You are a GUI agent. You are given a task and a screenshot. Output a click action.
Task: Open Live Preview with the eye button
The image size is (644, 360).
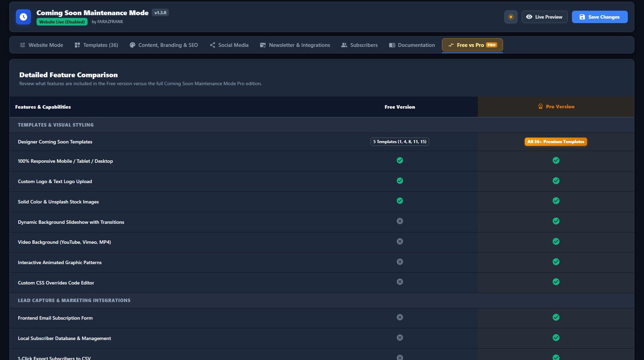click(x=544, y=17)
